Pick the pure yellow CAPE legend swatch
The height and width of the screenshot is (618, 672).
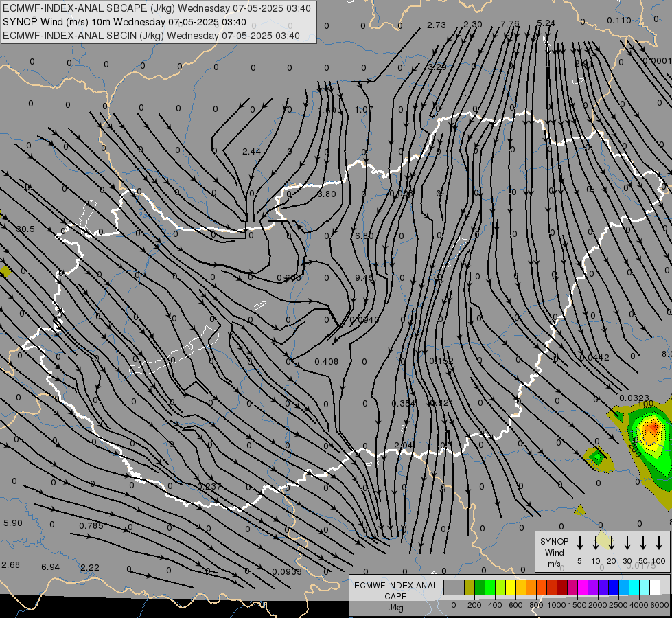click(511, 587)
